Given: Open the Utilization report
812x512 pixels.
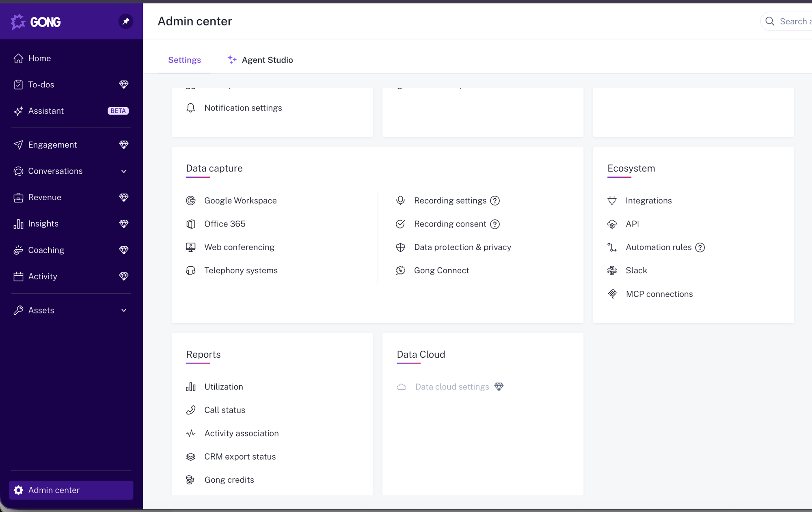Looking at the screenshot, I should pos(223,387).
